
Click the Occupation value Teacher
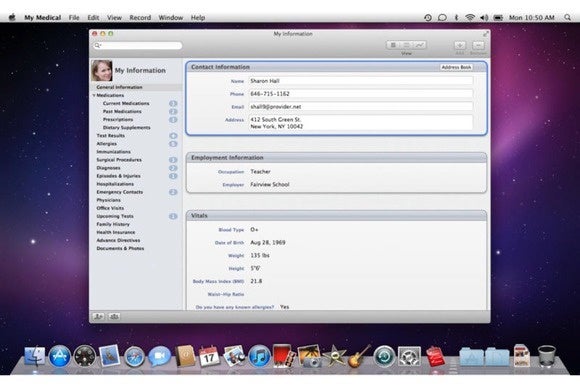tap(260, 172)
